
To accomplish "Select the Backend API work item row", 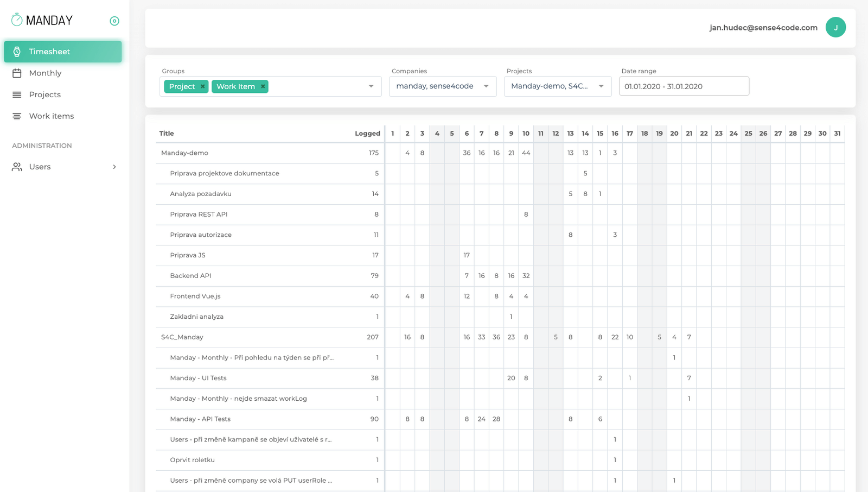I will 500,276.
